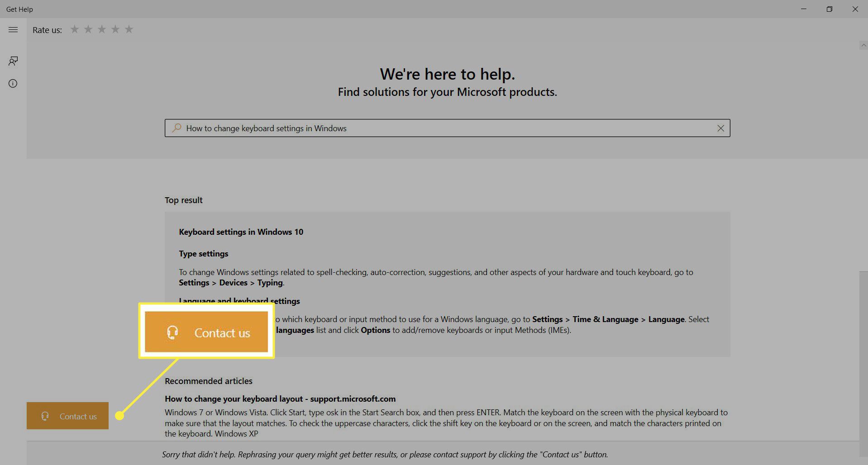Focus the keyboard settings search field
868x465 pixels.
click(x=444, y=128)
